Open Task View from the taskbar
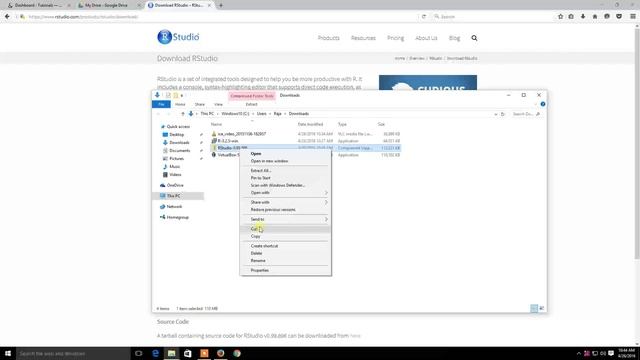The width and height of the screenshot is (640, 360). 138,353
